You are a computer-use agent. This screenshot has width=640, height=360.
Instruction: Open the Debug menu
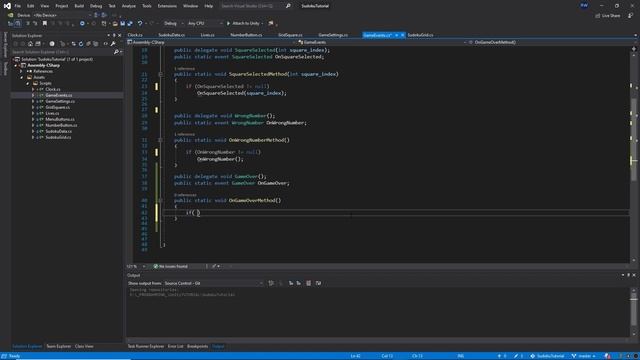click(96, 6)
